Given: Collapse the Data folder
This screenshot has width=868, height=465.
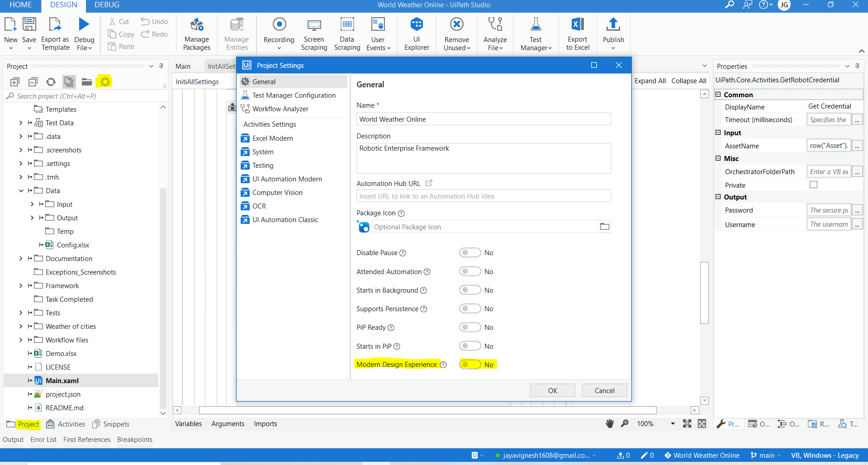Looking at the screenshot, I should (x=21, y=191).
